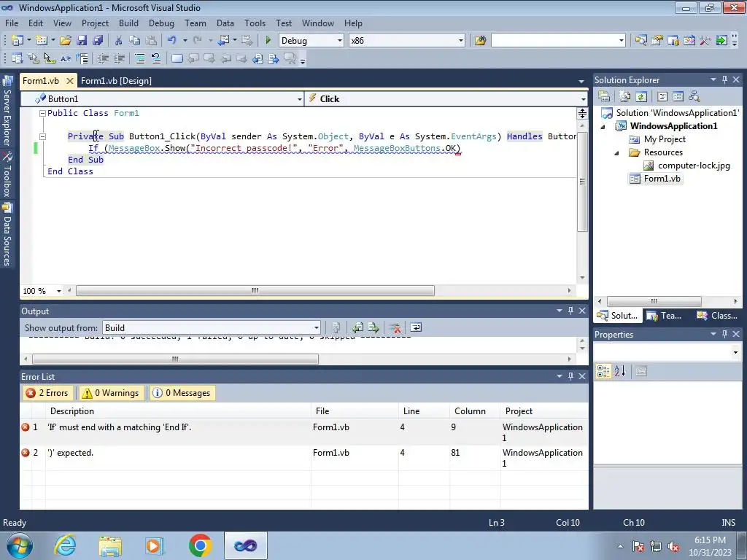
Task: Click the Navigate Backward toolbar icon
Action: [223, 41]
